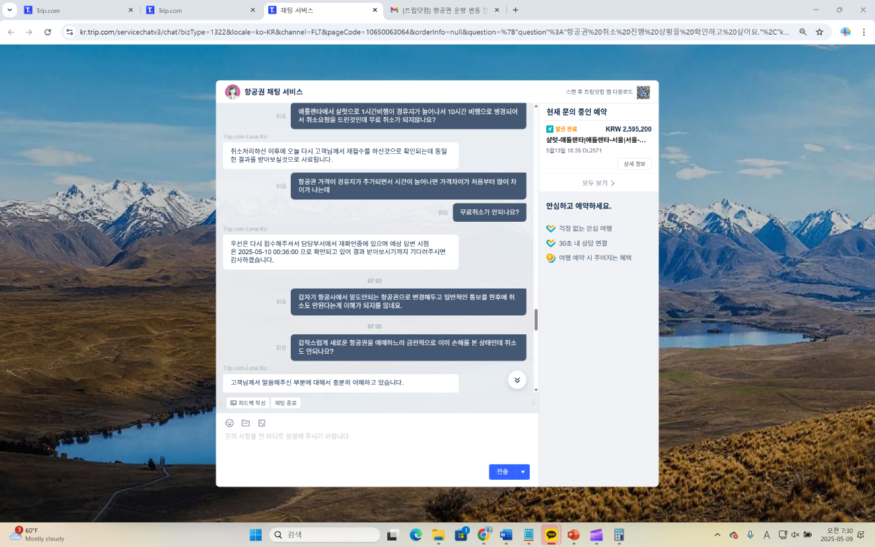
Task: Open the Windows Start menu
Action: coord(256,535)
